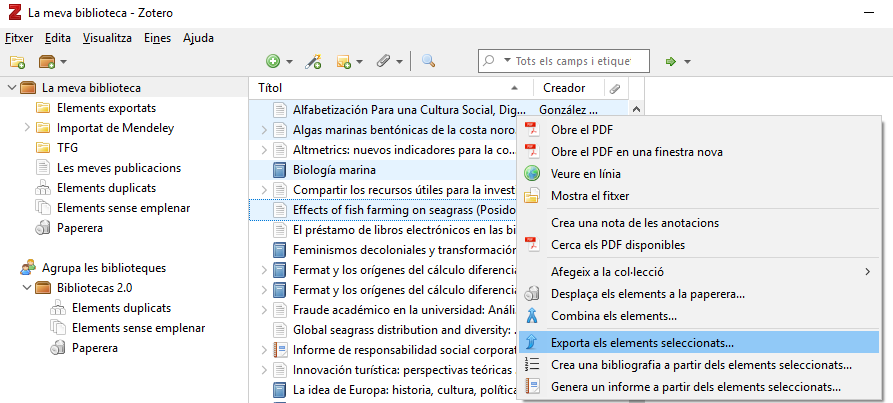The width and height of the screenshot is (893, 403).
Task: Click the Add Item by Identifier wand
Action: (313, 61)
